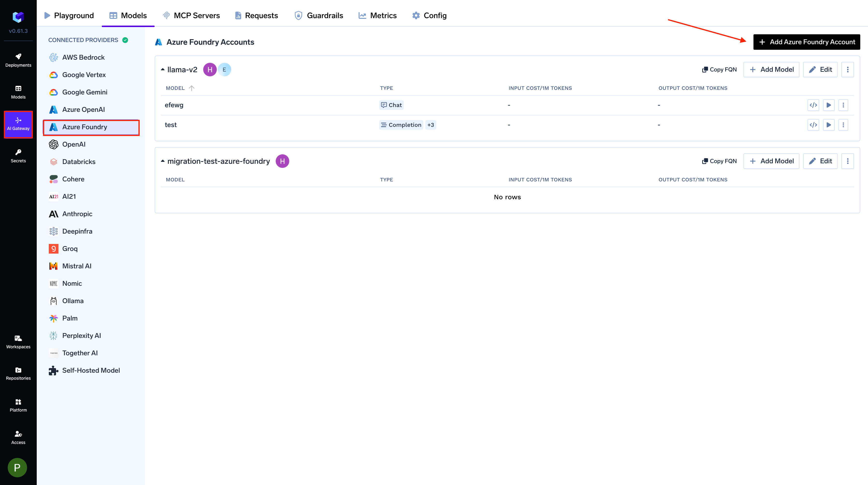Image resolution: width=868 pixels, height=485 pixels.
Task: Try efewg model in playground
Action: (829, 105)
